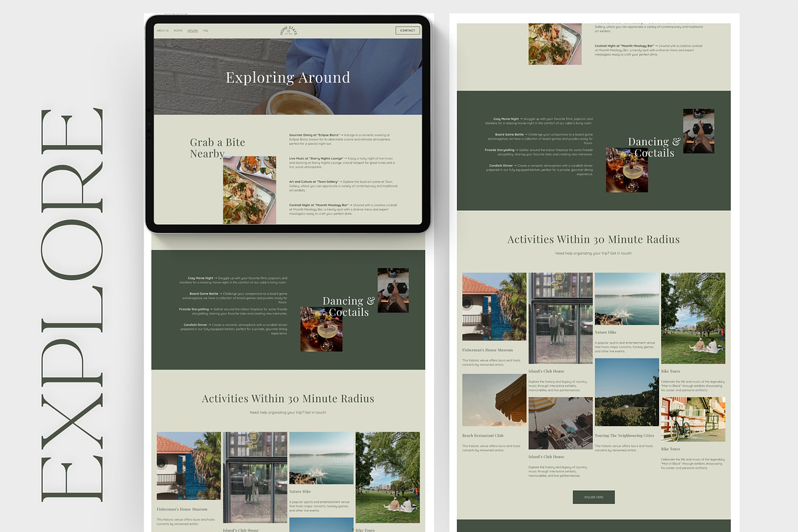Select ROOMS in the navigation bar
This screenshot has width=798, height=532.
click(x=178, y=30)
